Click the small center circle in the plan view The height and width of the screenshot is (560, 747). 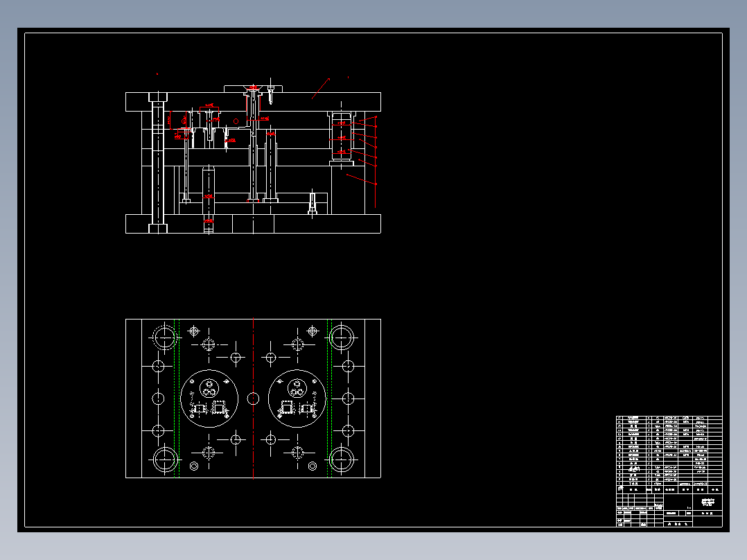pyautogui.click(x=253, y=399)
